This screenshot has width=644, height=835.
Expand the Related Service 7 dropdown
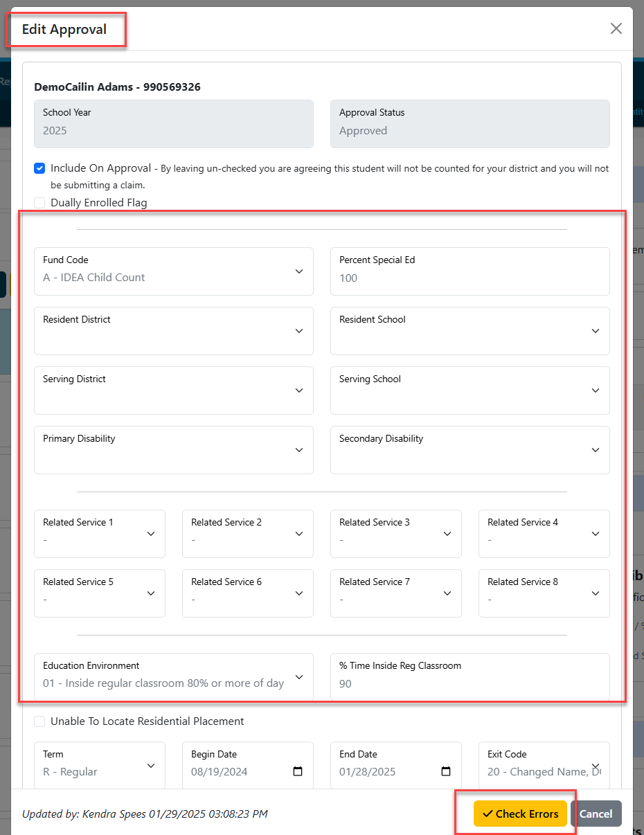[396, 593]
